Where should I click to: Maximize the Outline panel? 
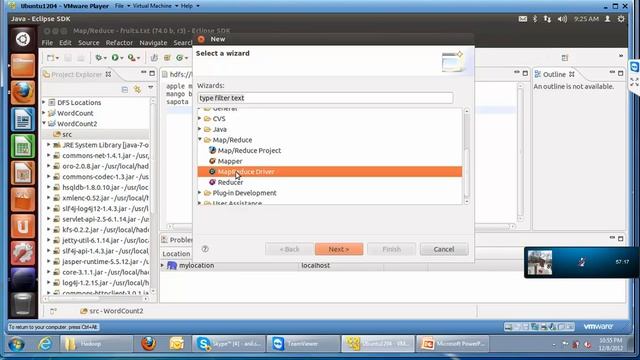621,73
